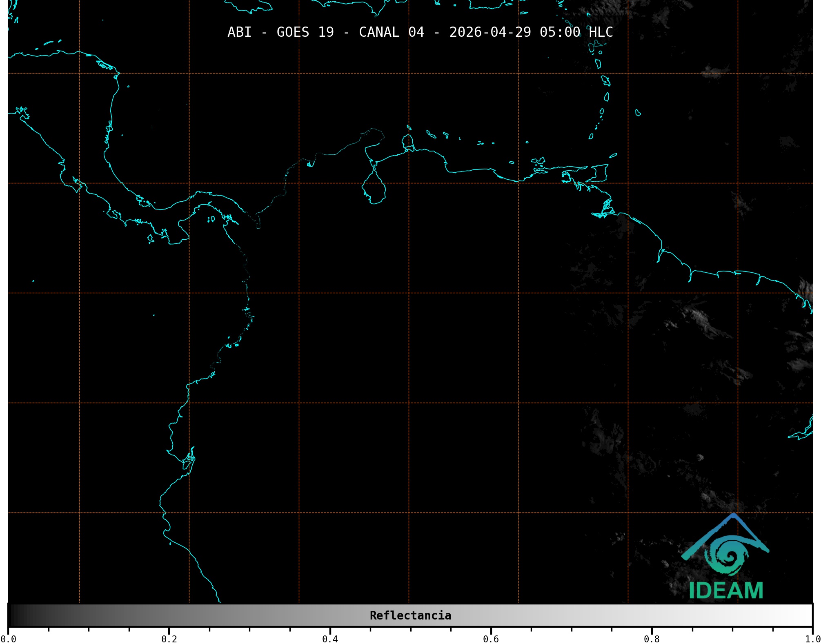Click the 0.8 tick label below colorbar

coord(652,639)
